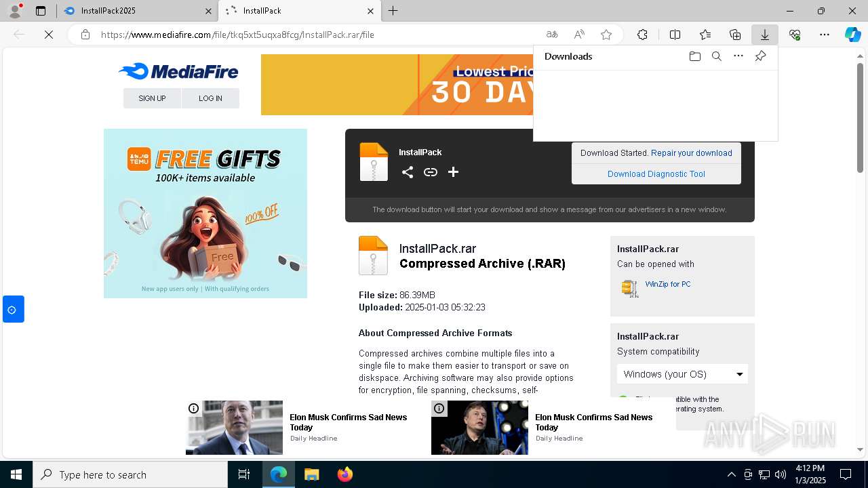Screen dimensions: 868x488
Task: Open the Collections icon
Action: [x=735, y=35]
